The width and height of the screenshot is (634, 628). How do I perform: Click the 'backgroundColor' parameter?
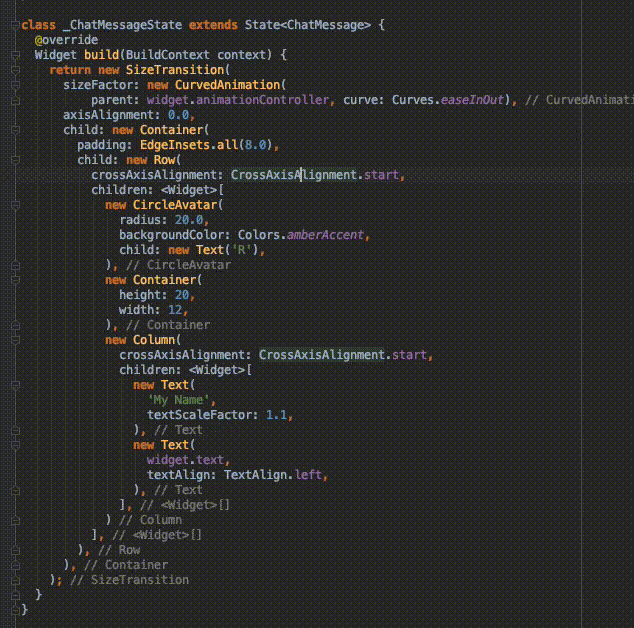tap(171, 235)
